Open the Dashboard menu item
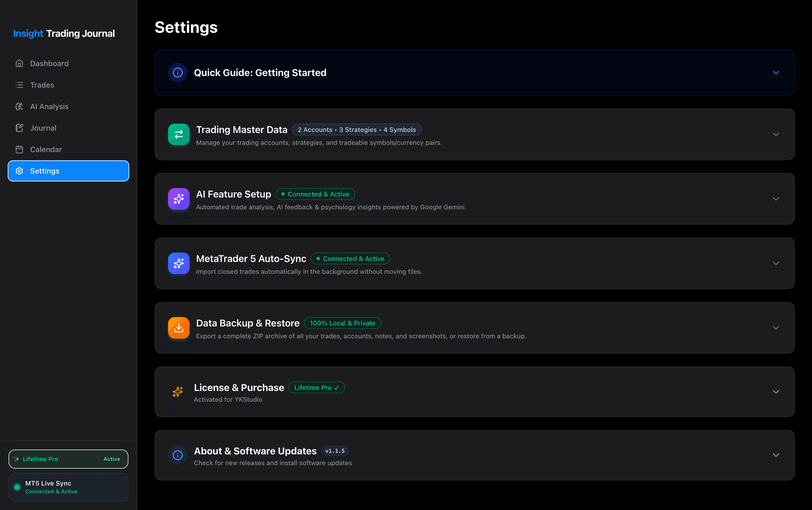The width and height of the screenshot is (812, 510). (x=68, y=63)
